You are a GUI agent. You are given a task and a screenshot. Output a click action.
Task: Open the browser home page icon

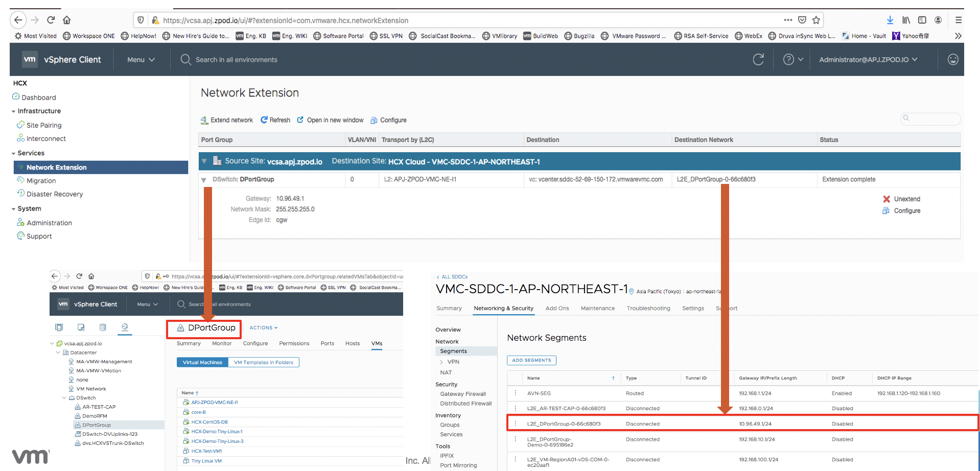coord(66,20)
